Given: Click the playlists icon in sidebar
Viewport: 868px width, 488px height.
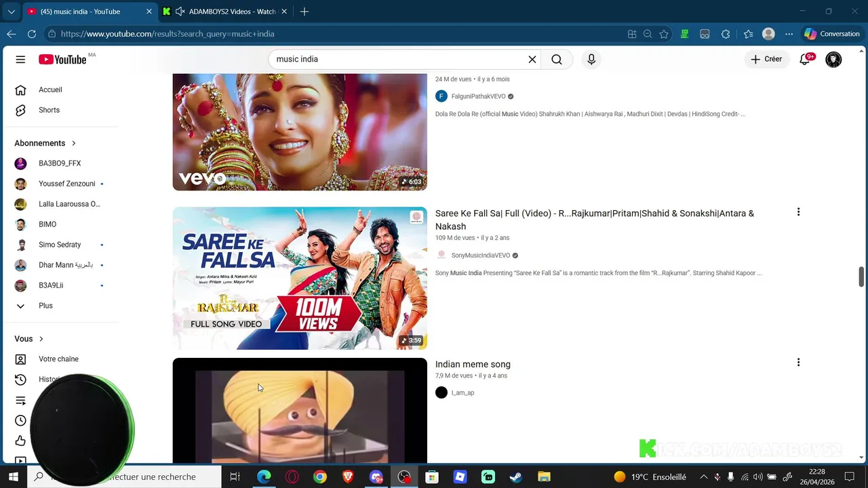Looking at the screenshot, I should pyautogui.click(x=20, y=401).
